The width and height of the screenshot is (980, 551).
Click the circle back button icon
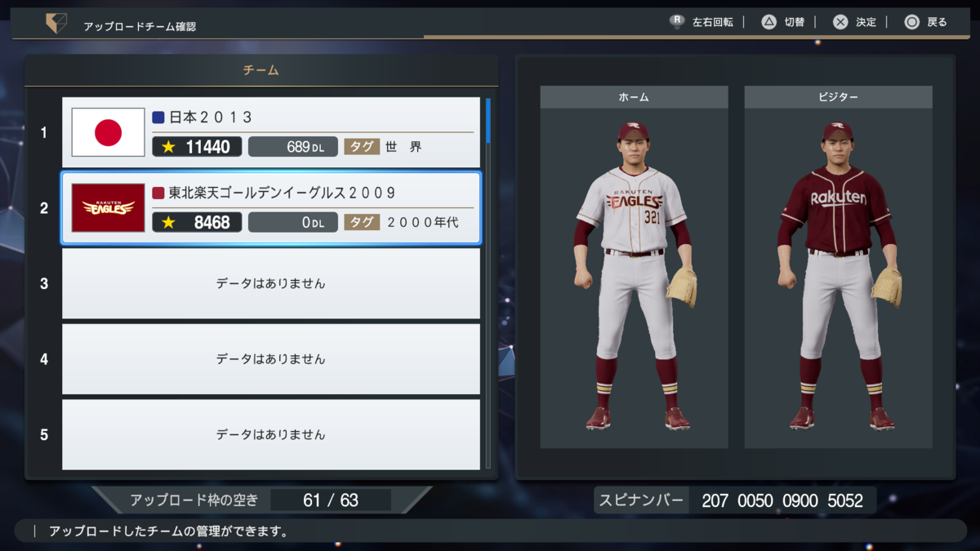coord(912,22)
